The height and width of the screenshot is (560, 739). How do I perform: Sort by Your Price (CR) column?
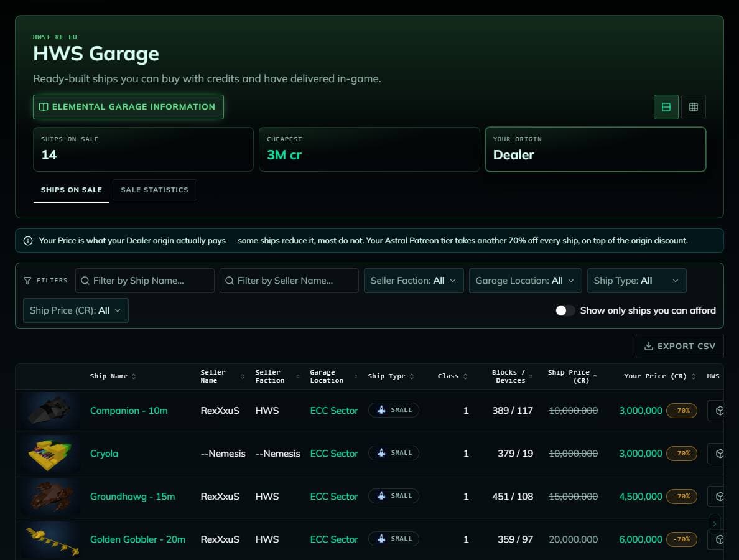tap(660, 376)
